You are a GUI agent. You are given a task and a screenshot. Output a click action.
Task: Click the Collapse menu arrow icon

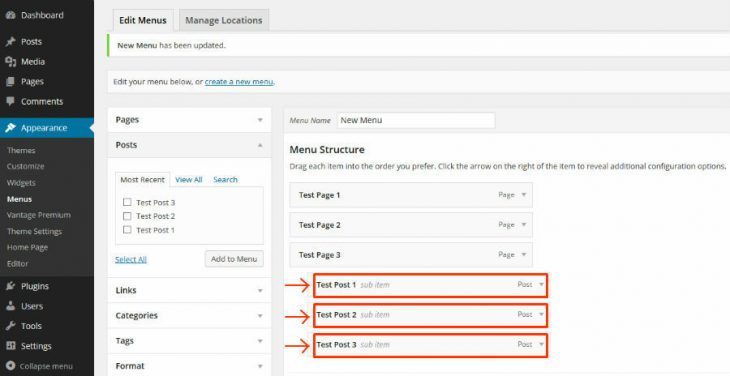pos(10,366)
